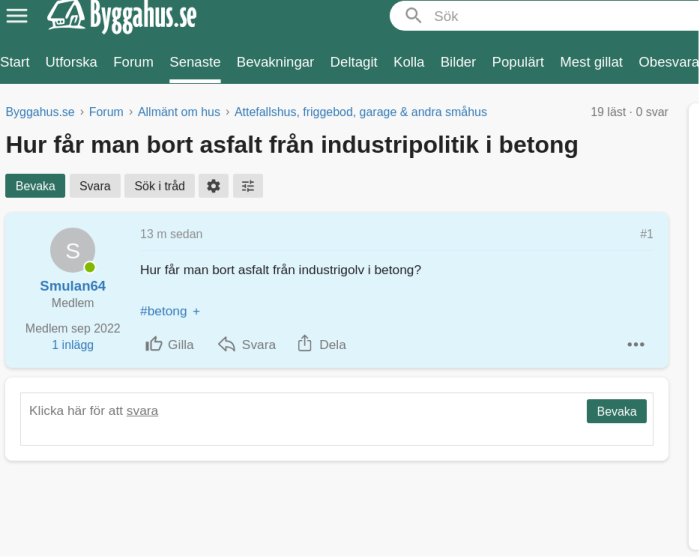This screenshot has height=558, width=700.
Task: Open the Deltagit tab
Action: pos(354,62)
